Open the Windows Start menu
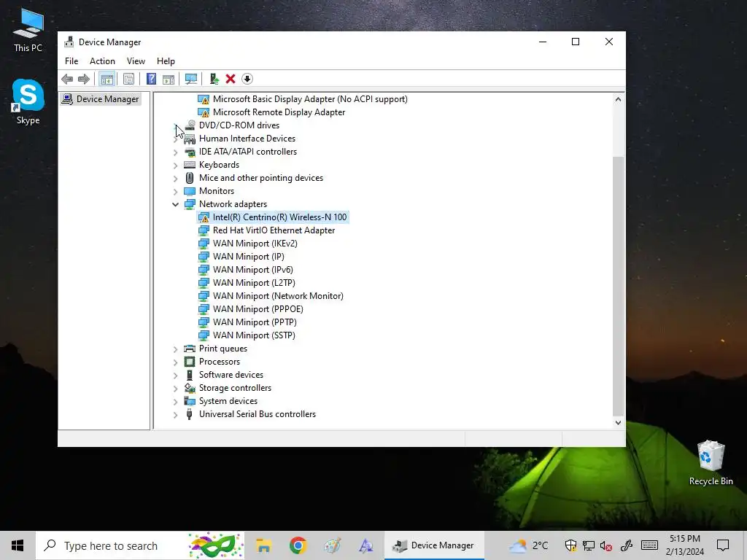Viewport: 747px width, 560px height. click(18, 545)
